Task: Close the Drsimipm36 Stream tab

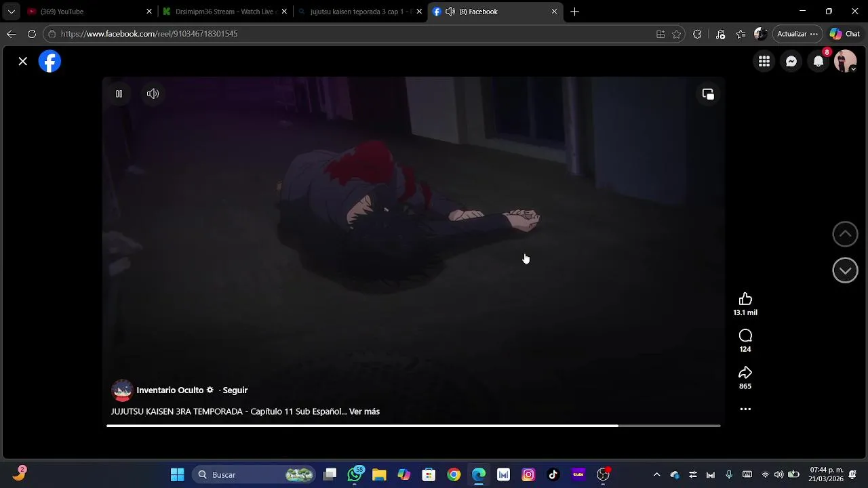Action: pyautogui.click(x=284, y=12)
